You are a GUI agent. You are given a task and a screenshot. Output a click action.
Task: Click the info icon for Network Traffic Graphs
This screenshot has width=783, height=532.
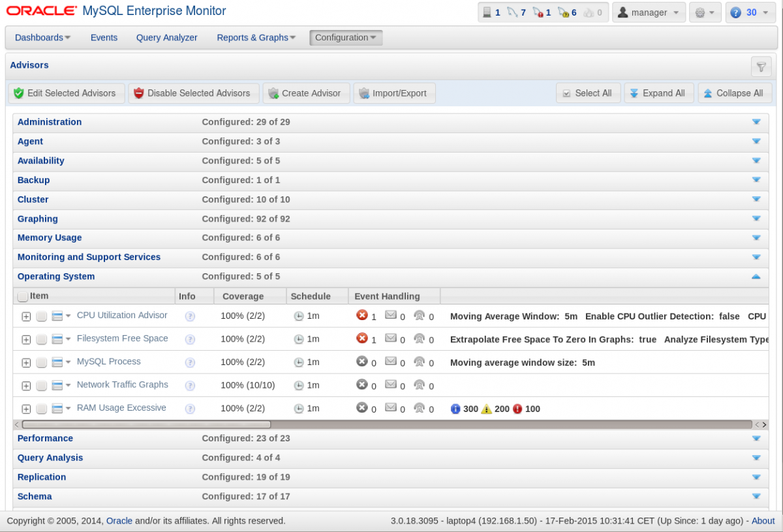(x=190, y=386)
